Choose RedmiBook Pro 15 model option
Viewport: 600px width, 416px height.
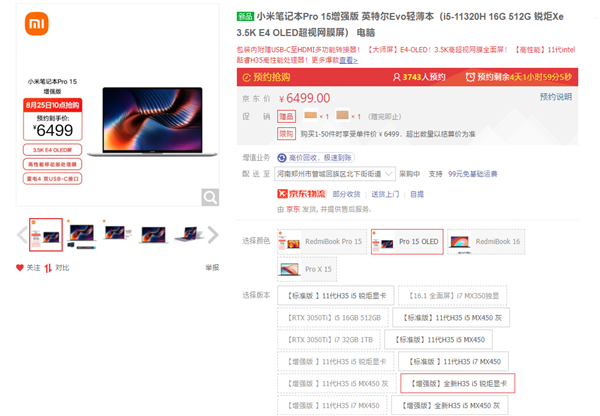tap(322, 241)
